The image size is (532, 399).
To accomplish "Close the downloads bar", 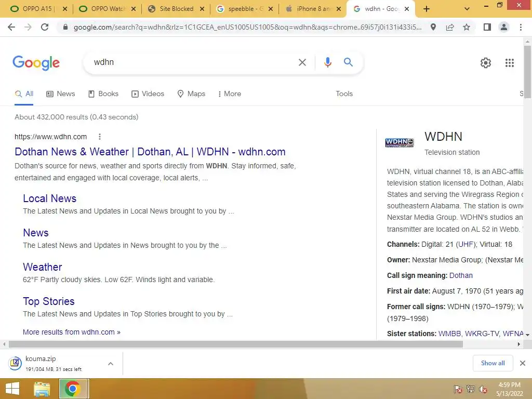I will click(523, 363).
